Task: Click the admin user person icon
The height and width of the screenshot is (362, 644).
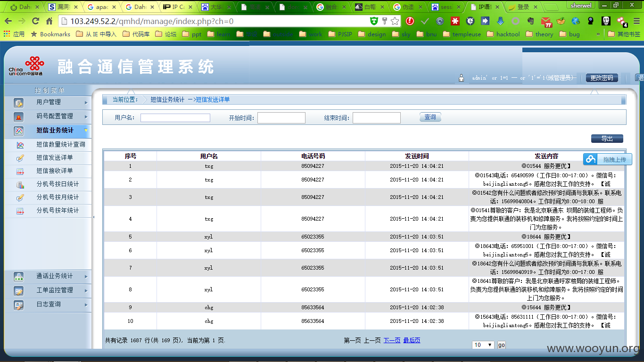Action: [x=462, y=78]
